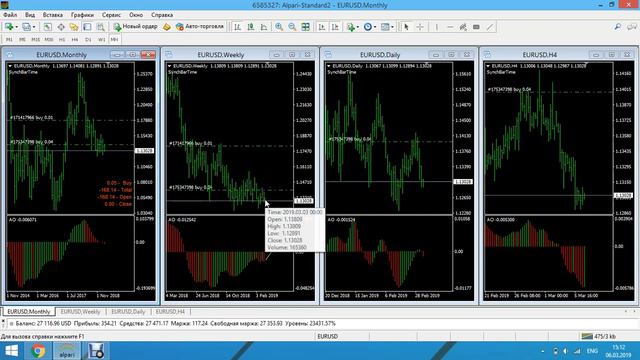
Task: Click triangle beside EURUSD.Daily chart label
Action: coord(329,66)
